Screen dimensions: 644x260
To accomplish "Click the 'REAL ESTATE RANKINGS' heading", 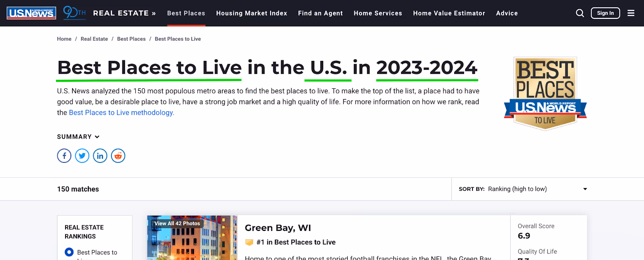I will click(84, 232).
